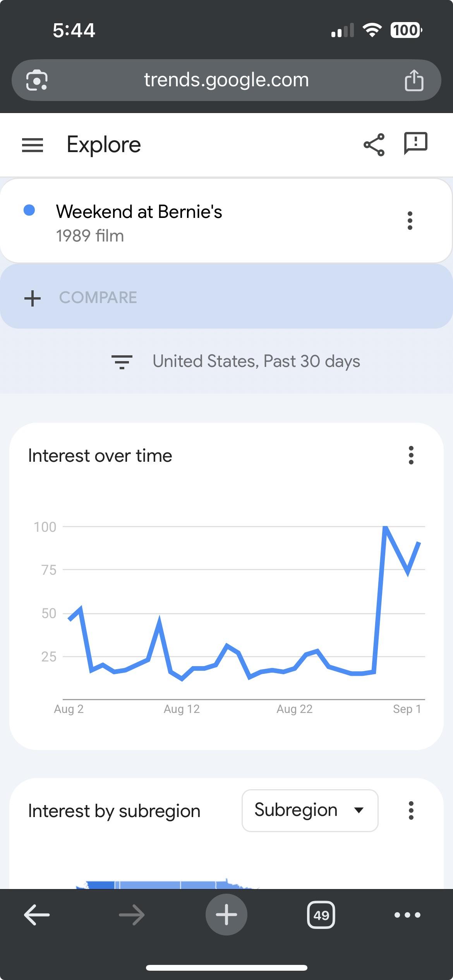The image size is (453, 980).
Task: Show the 49 open tabs
Action: [x=321, y=915]
